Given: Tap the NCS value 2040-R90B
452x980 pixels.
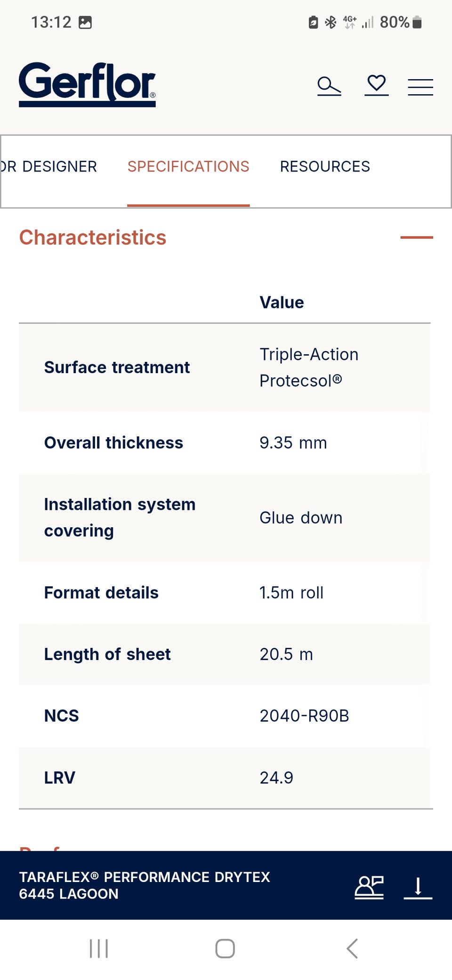Looking at the screenshot, I should [304, 716].
